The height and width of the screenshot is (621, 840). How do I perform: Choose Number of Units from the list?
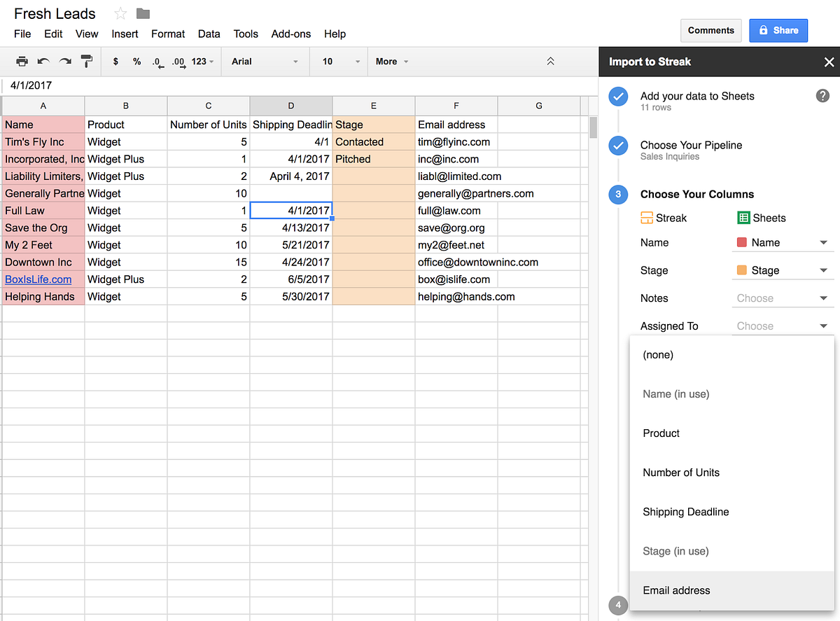(732, 473)
